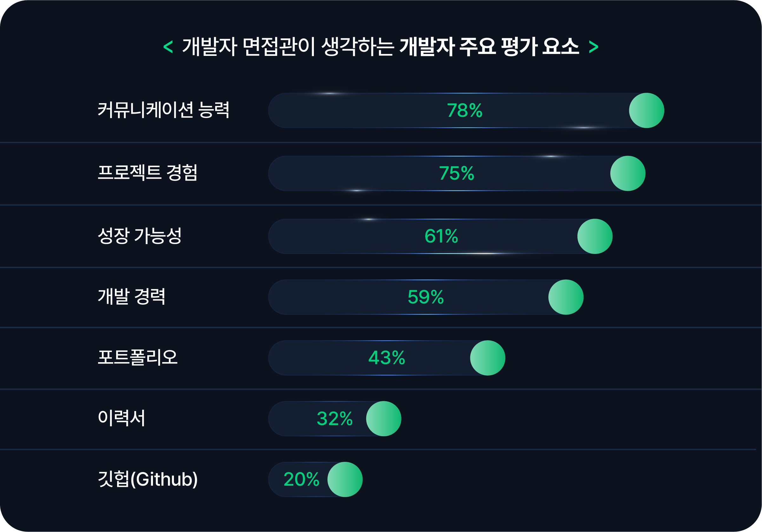Click the 78% value text

pyautogui.click(x=464, y=110)
